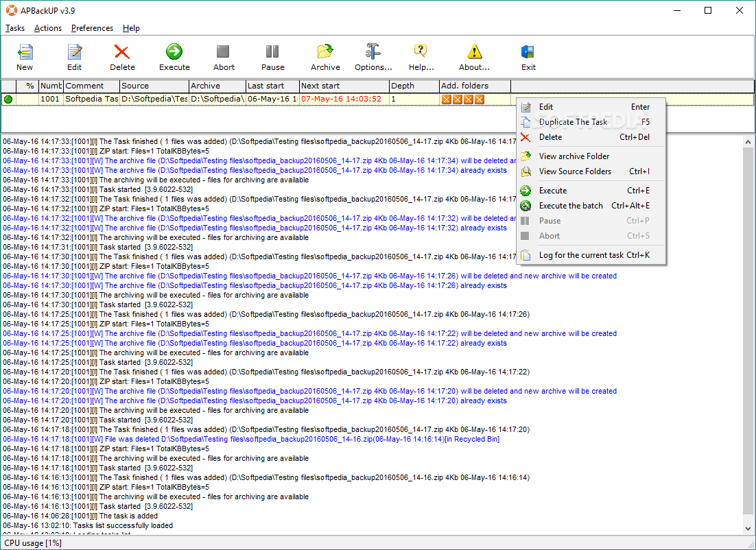
Task: Click blue log line 'File was deleted'
Action: point(251,439)
